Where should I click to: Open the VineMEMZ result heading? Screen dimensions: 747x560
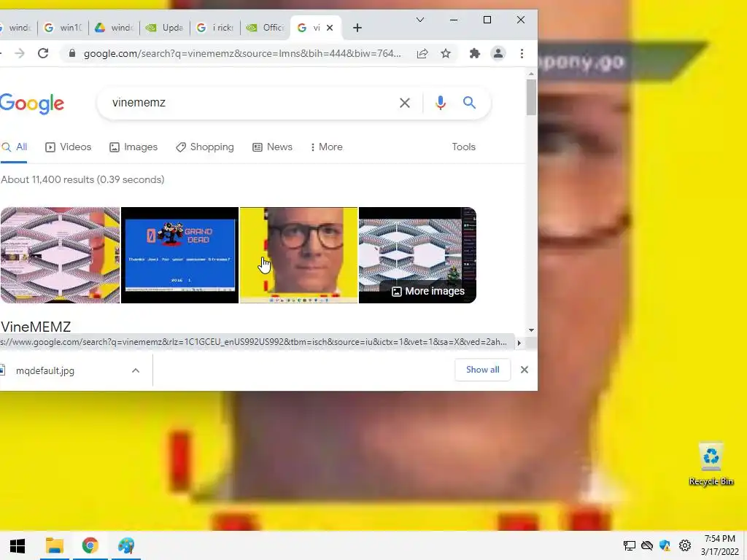pyautogui.click(x=36, y=327)
